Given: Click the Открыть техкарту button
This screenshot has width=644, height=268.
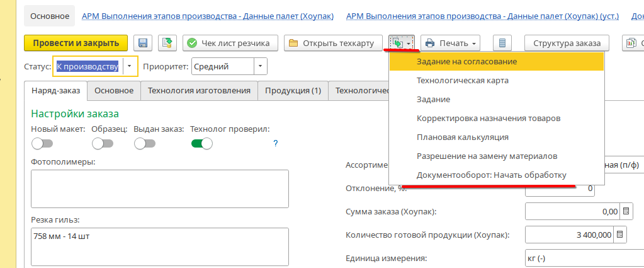Looking at the screenshot, I should (x=333, y=43).
